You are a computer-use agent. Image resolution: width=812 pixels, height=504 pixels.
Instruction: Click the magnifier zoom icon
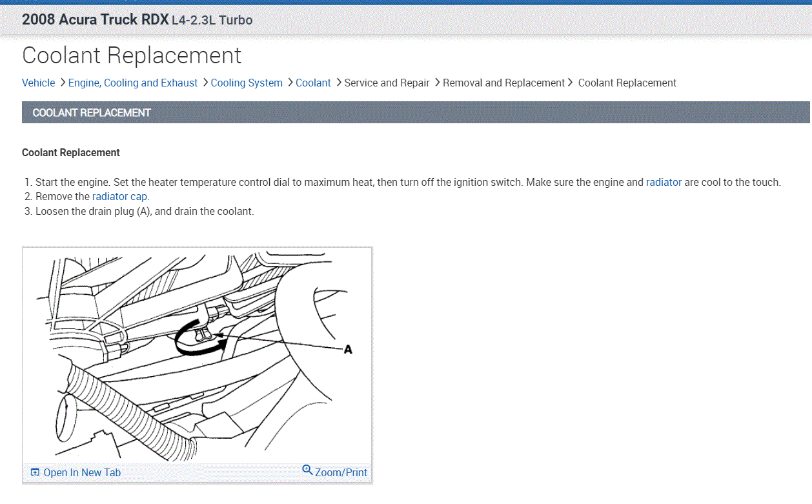point(307,470)
